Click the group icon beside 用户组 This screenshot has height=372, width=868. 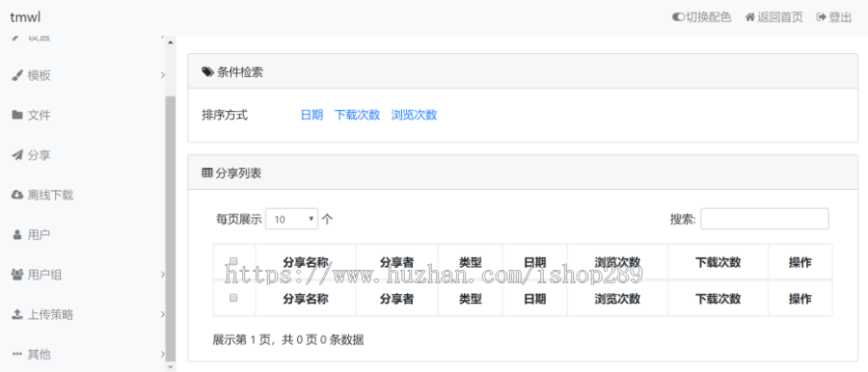[x=17, y=275]
